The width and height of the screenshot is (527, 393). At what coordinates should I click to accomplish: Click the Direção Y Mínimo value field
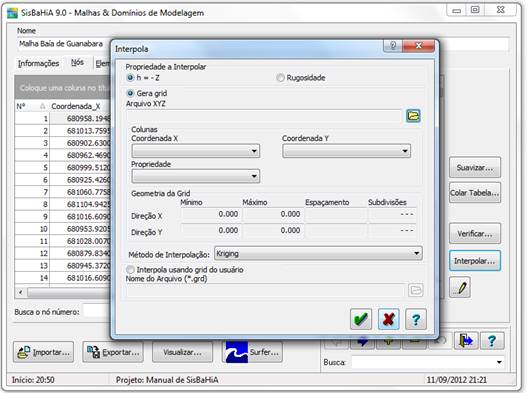click(211, 231)
